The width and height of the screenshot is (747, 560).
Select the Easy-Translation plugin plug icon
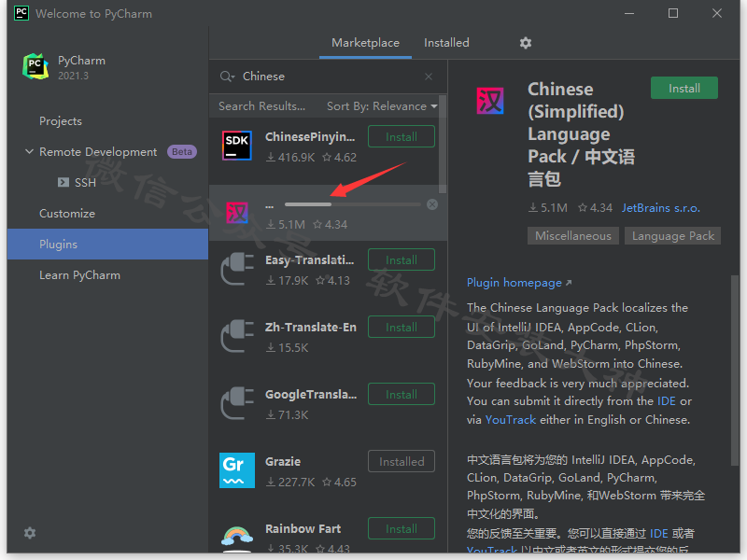(237, 268)
